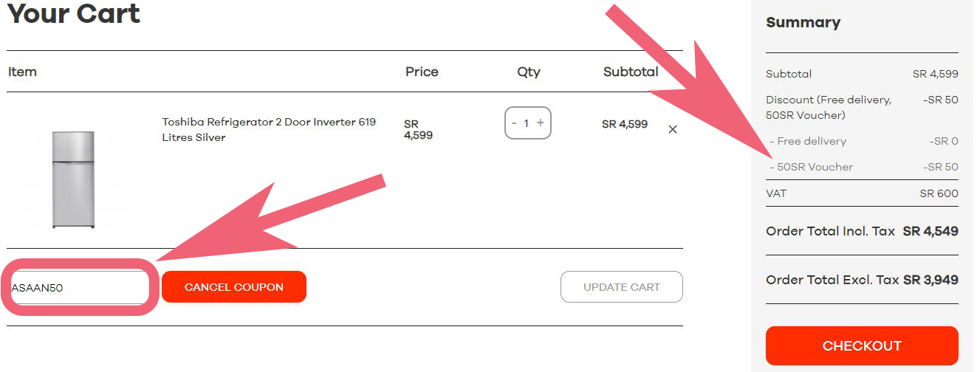The image size is (980, 372).
Task: Open the Toshiba Refrigerator product link
Action: point(269,129)
